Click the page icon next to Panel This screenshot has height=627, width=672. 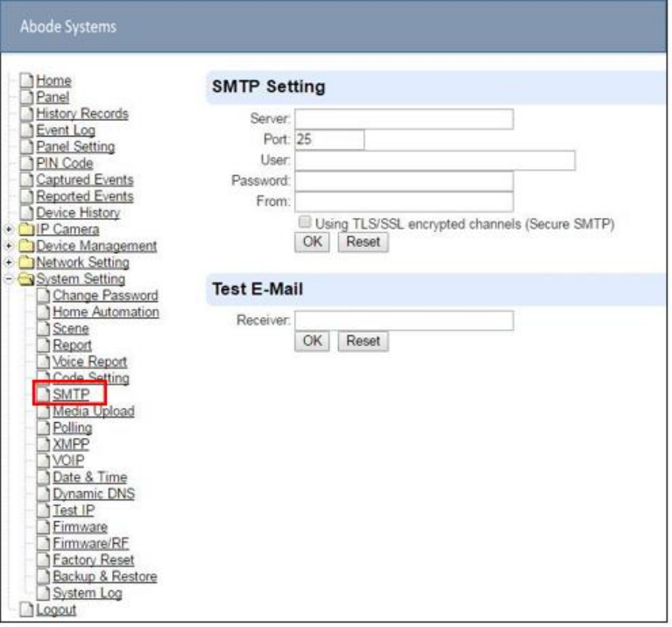point(26,97)
